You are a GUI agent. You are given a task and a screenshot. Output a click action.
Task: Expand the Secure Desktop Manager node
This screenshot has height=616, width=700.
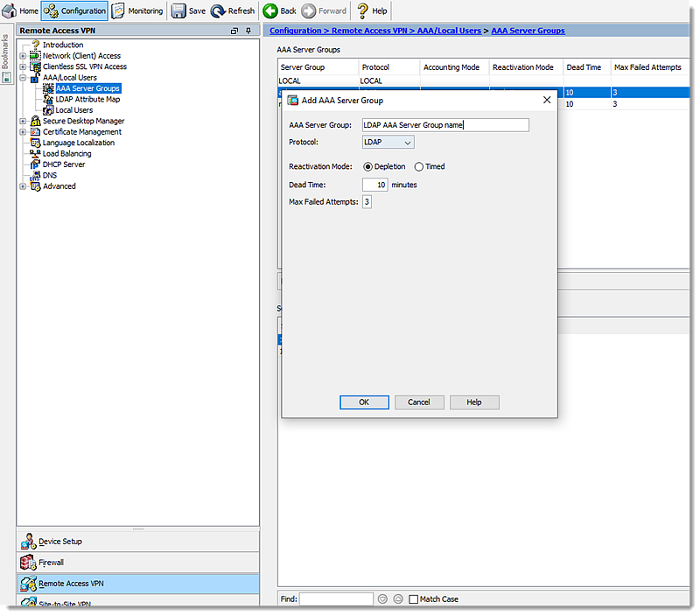point(23,121)
